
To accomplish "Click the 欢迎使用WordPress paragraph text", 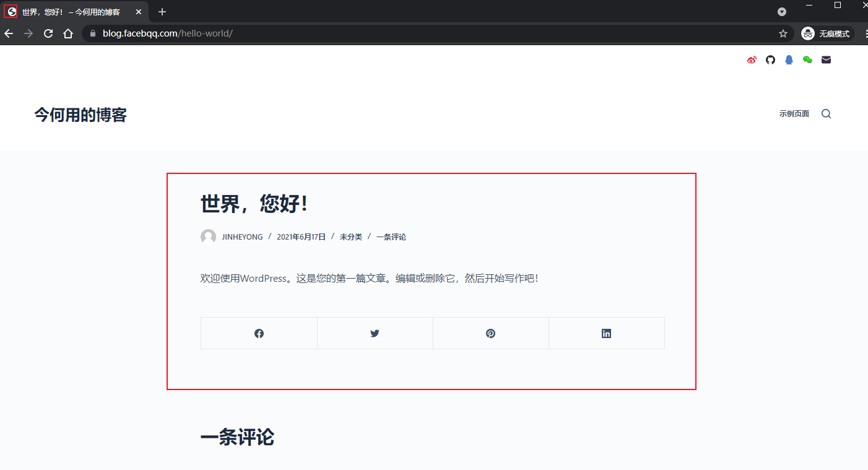I will [370, 279].
